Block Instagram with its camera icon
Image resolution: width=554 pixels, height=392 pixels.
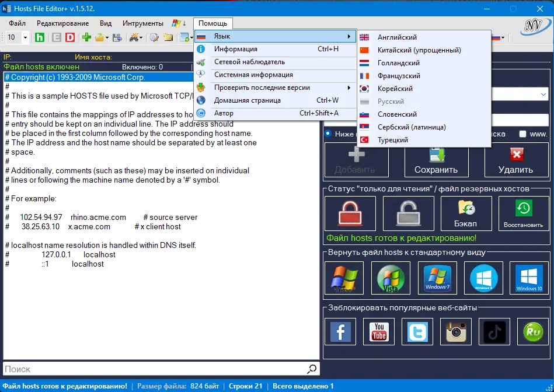(456, 331)
